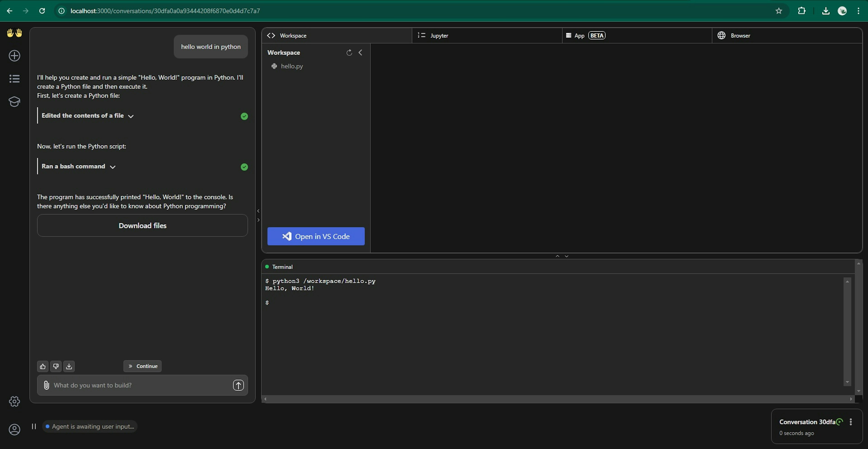Click the terminal horizontal scrollbar

pos(558,399)
